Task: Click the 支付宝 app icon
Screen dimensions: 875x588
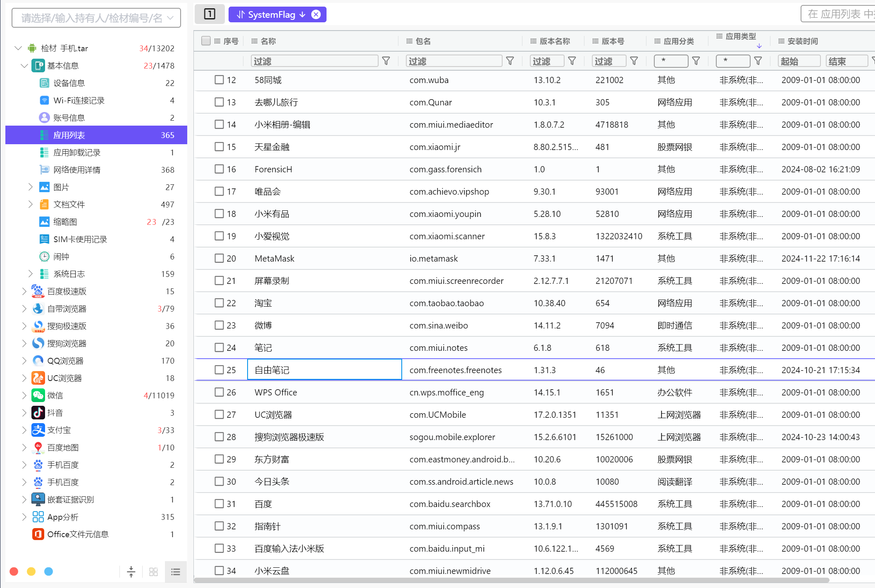Action: click(38, 430)
